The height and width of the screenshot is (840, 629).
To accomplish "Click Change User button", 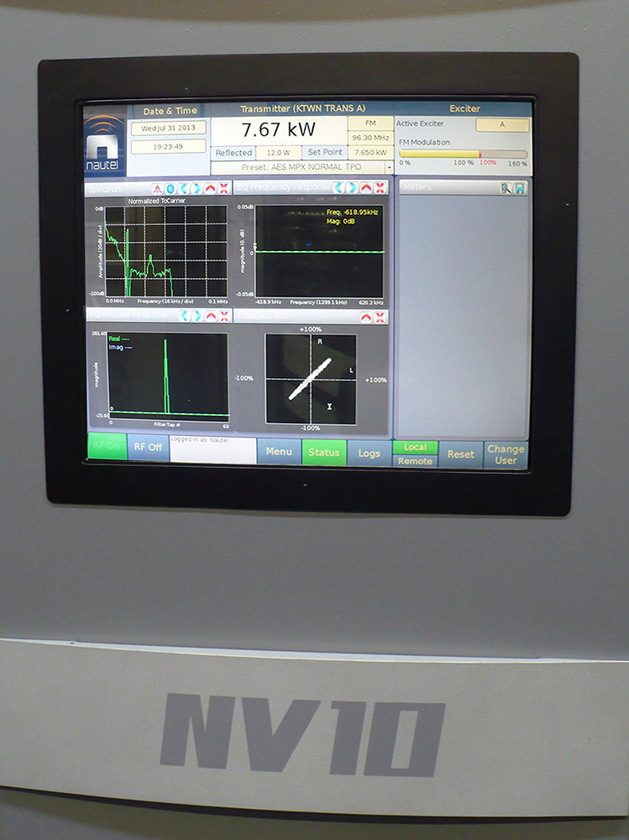I will click(x=506, y=454).
